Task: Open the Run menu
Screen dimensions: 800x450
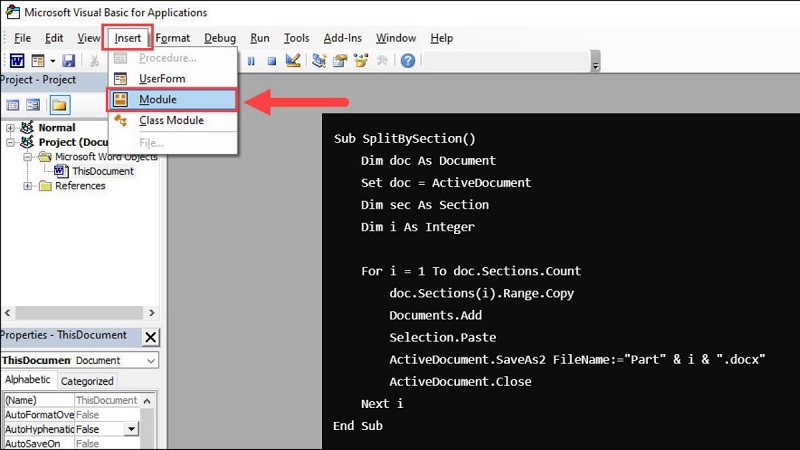Action: click(260, 38)
